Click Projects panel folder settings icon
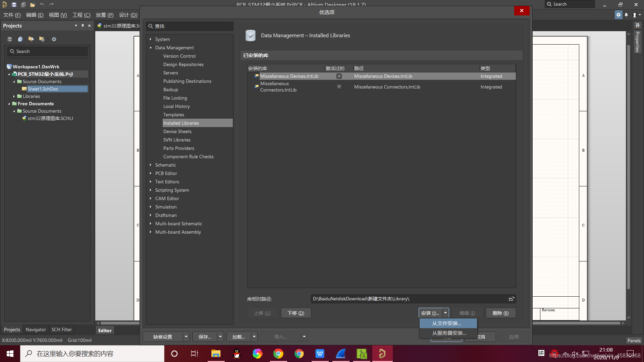This screenshot has height=362, width=644. click(42, 39)
